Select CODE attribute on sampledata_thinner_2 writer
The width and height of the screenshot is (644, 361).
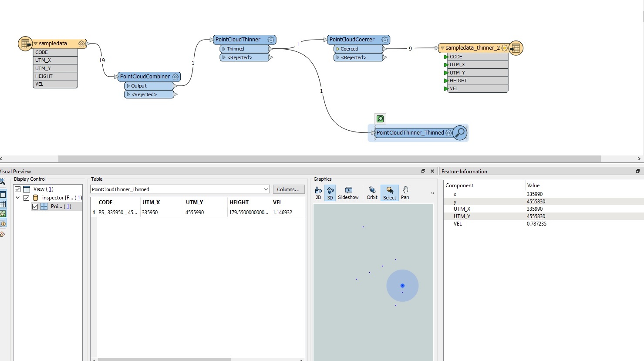[478, 57]
